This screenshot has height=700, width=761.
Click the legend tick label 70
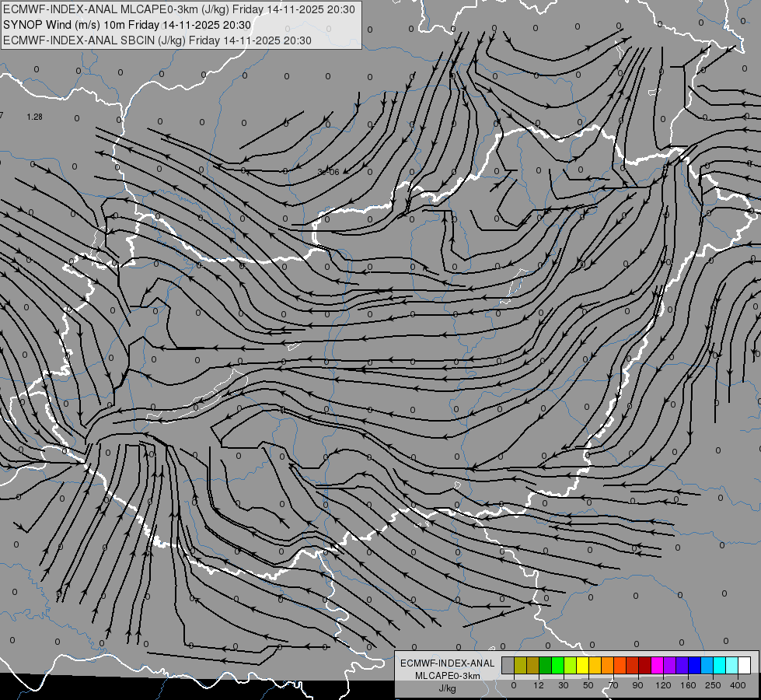pyautogui.click(x=613, y=685)
